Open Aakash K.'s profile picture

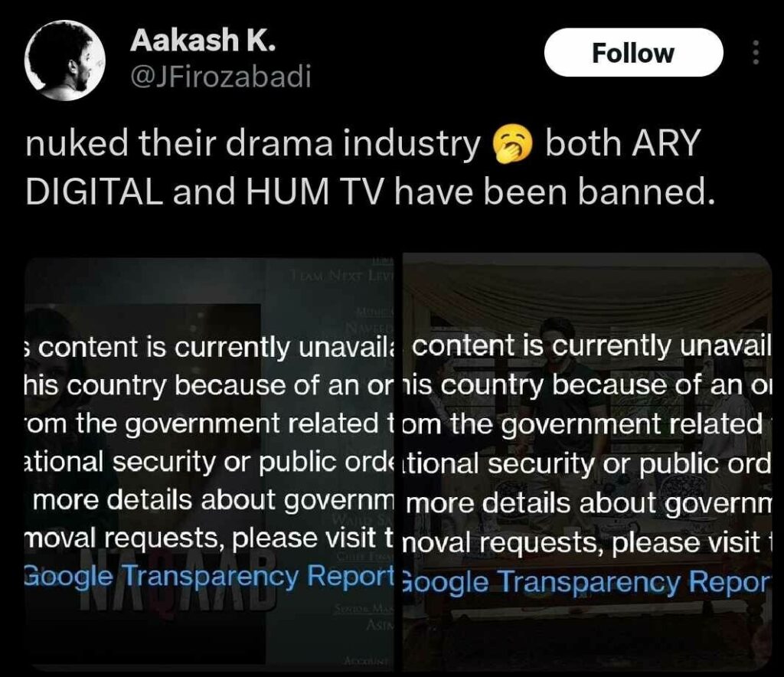click(x=65, y=61)
